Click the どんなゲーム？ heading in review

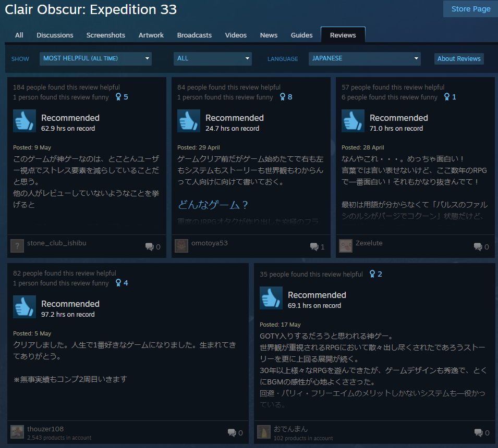click(x=213, y=205)
